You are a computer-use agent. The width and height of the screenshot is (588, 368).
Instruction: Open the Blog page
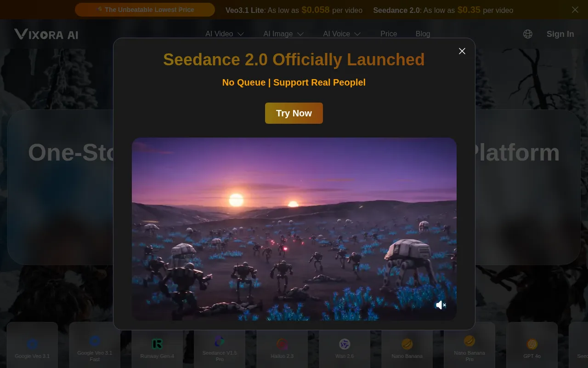point(423,34)
